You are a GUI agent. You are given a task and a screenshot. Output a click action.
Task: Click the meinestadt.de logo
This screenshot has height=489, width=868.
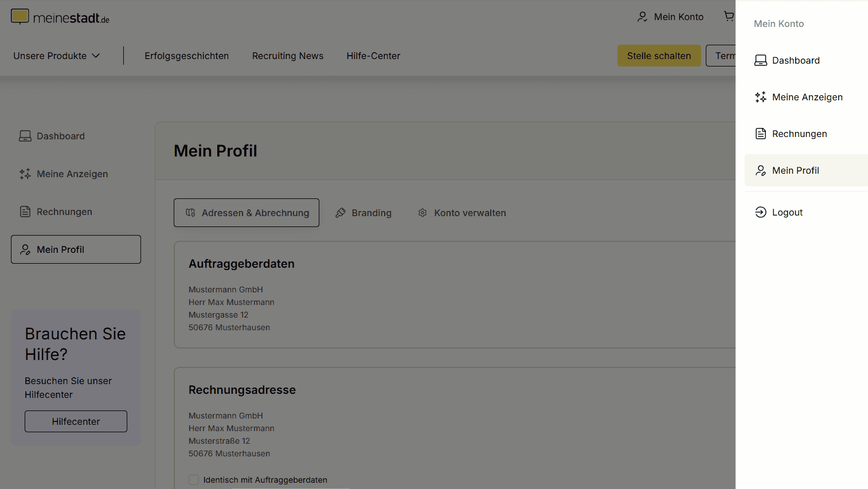point(60,17)
